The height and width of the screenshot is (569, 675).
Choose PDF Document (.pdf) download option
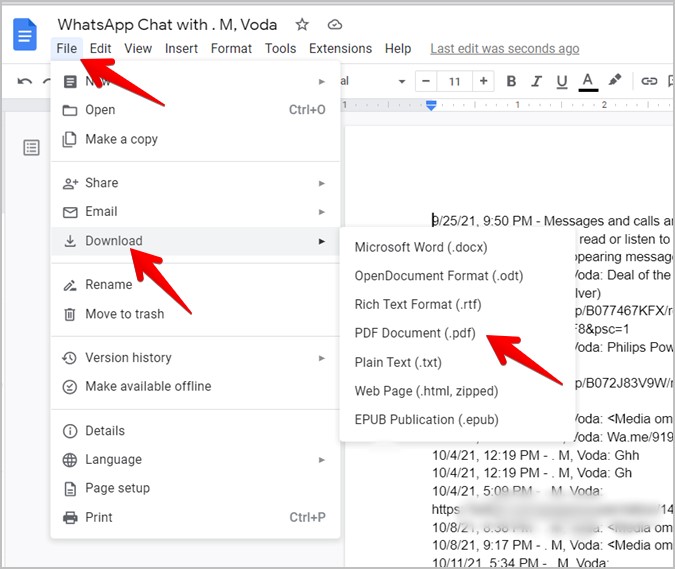click(415, 333)
